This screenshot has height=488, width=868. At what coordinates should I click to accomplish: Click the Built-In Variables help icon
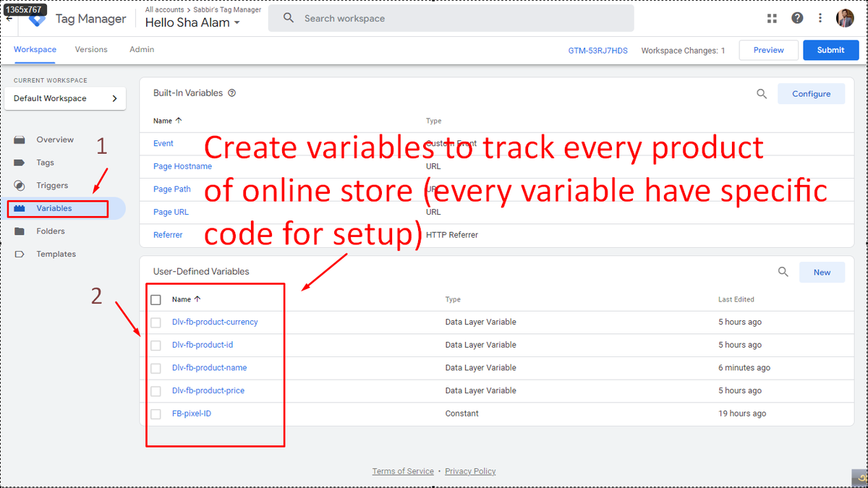pos(231,93)
